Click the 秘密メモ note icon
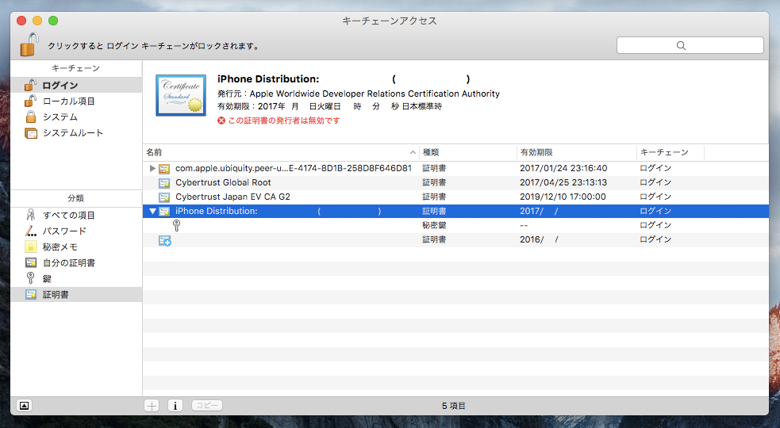 click(x=31, y=247)
